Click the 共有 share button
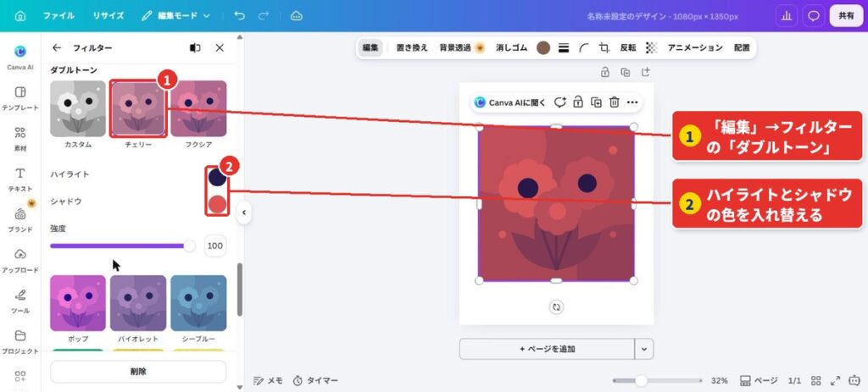868x392 pixels. [x=846, y=16]
